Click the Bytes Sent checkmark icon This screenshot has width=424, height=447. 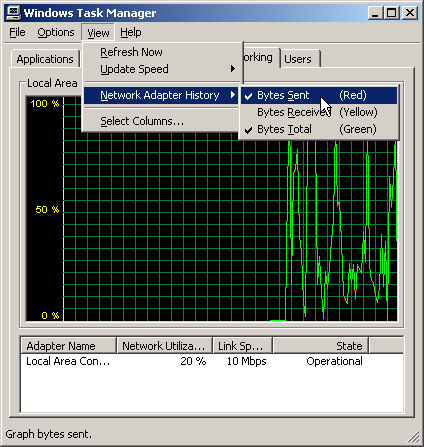248,96
